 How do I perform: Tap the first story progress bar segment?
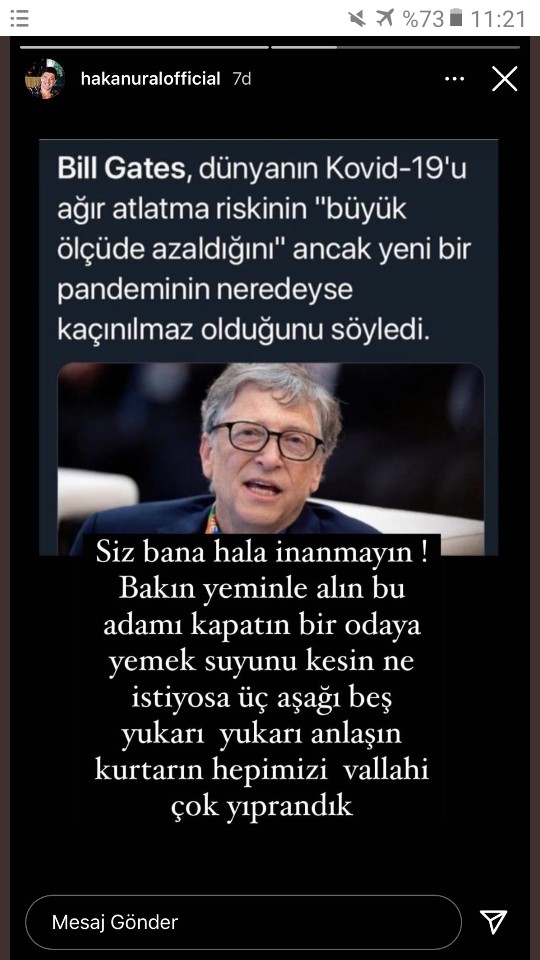click(144, 47)
